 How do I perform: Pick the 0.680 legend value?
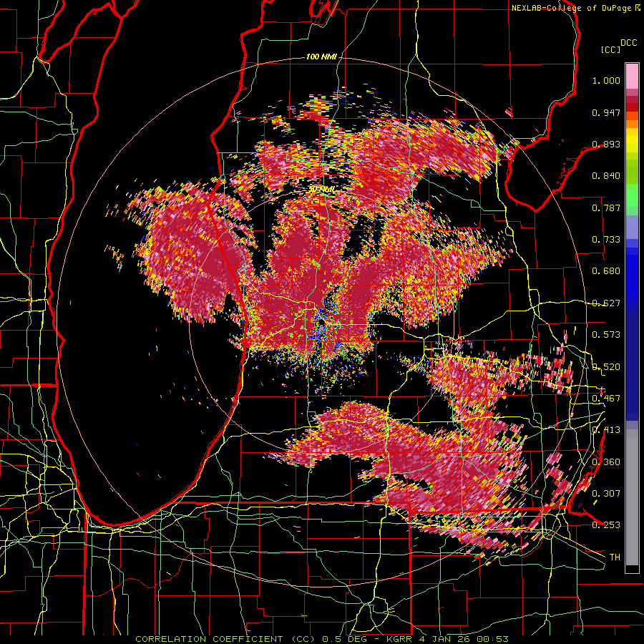click(606, 271)
